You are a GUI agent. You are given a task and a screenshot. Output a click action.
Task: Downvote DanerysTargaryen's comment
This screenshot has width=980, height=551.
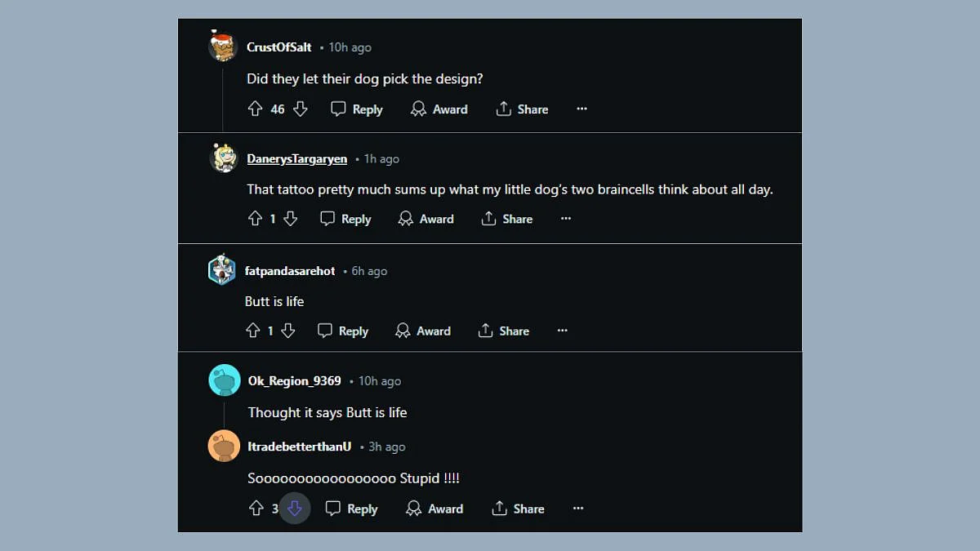point(290,219)
